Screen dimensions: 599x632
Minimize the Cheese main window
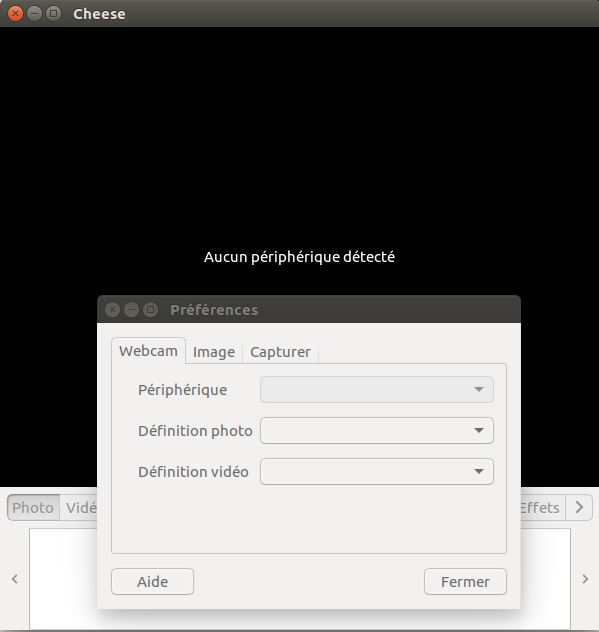point(34,14)
